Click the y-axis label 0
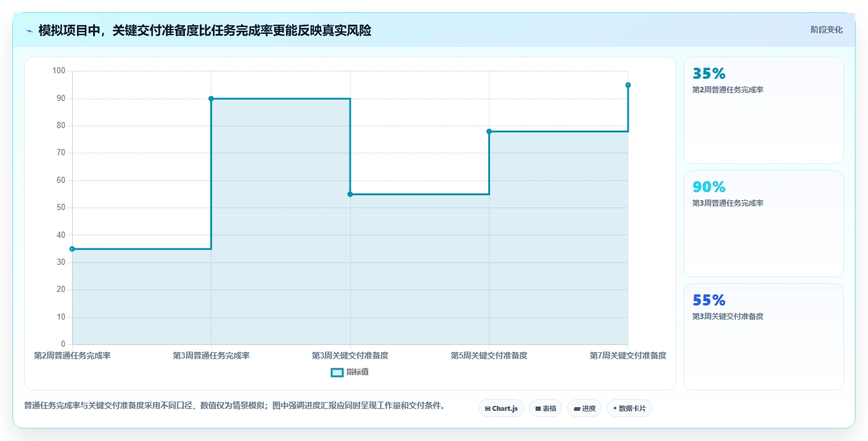The height and width of the screenshot is (441, 868). pyautogui.click(x=63, y=344)
